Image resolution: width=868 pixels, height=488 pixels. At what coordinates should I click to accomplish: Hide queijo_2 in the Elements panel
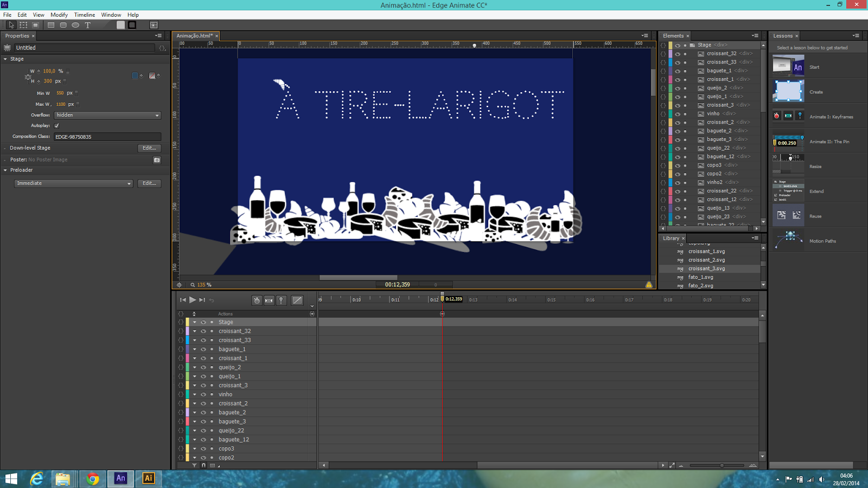click(x=678, y=88)
